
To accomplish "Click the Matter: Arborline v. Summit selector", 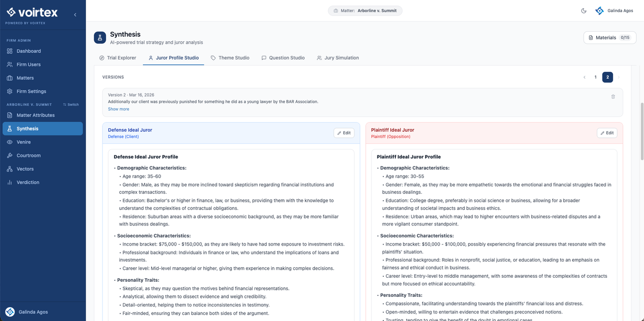I will 365,11.
